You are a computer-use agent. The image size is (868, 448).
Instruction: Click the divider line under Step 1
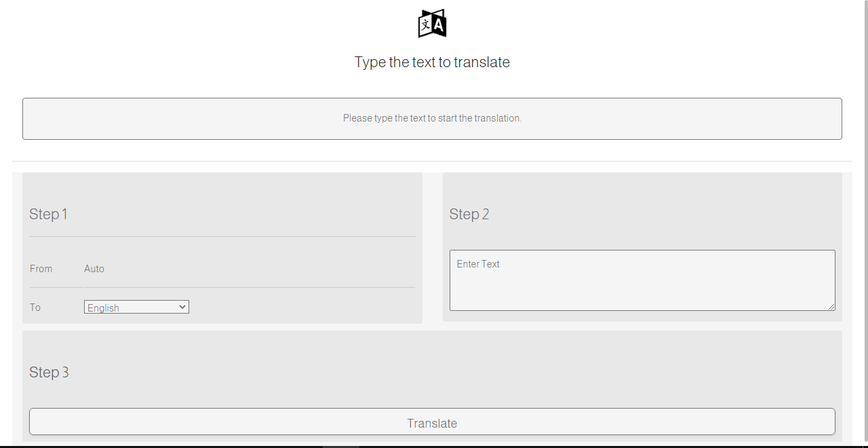pos(222,236)
